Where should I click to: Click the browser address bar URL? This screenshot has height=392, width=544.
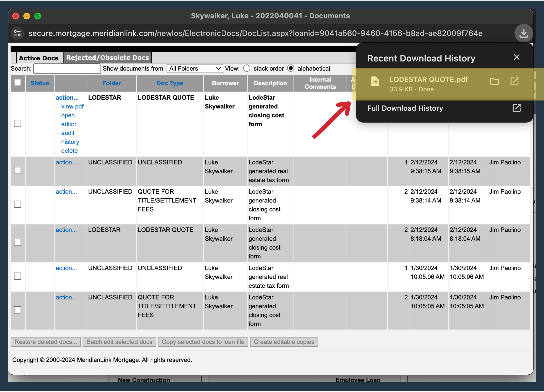pos(255,33)
